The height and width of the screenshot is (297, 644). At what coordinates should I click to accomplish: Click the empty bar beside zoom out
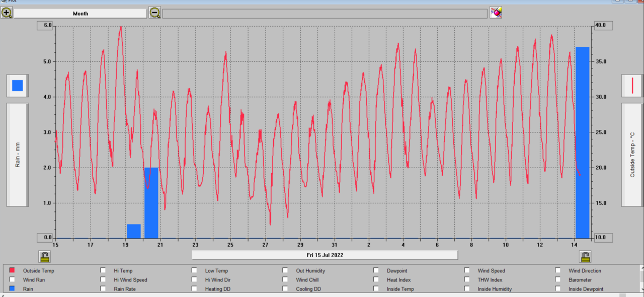pyautogui.click(x=325, y=14)
